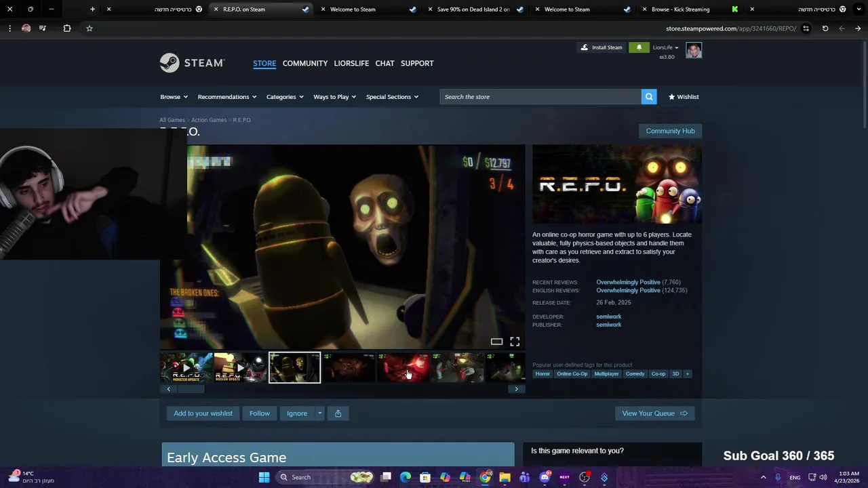Select the Comedy tag
Screen dimensions: 868x488
point(635,374)
